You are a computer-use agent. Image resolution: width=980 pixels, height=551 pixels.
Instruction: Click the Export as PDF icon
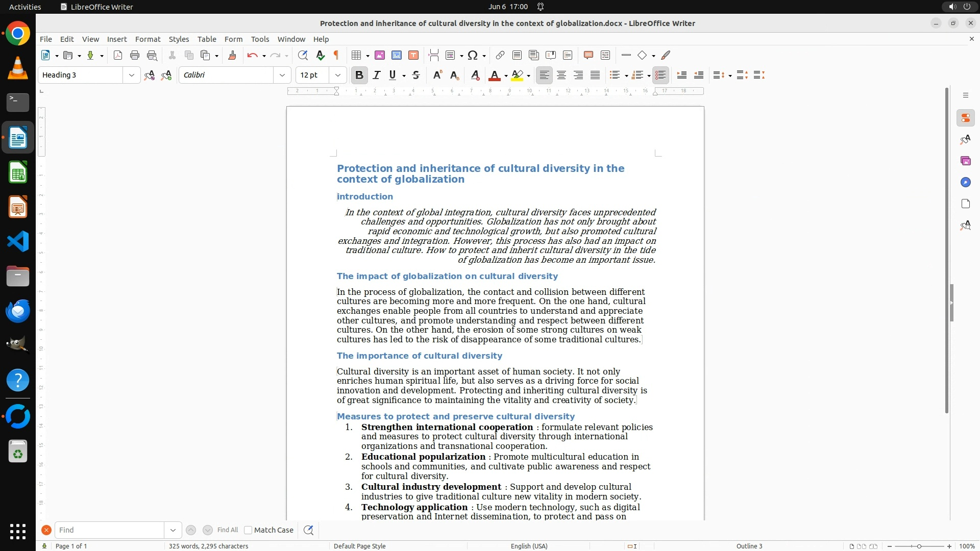pos(118,55)
